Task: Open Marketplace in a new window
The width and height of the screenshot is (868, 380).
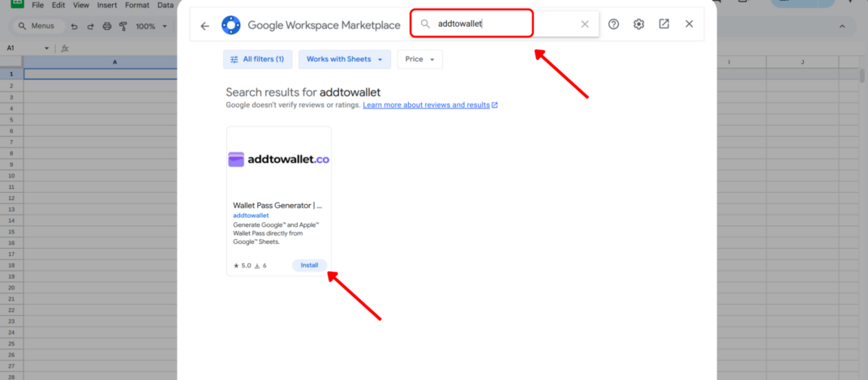Action: point(664,24)
